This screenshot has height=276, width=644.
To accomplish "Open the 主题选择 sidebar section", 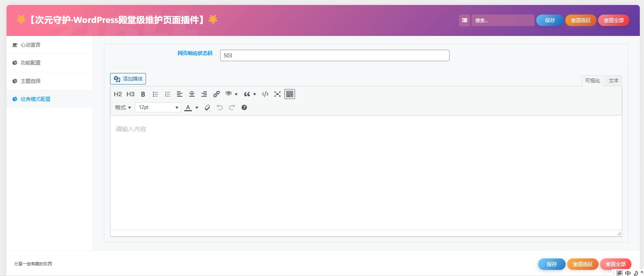I will pos(49,81).
